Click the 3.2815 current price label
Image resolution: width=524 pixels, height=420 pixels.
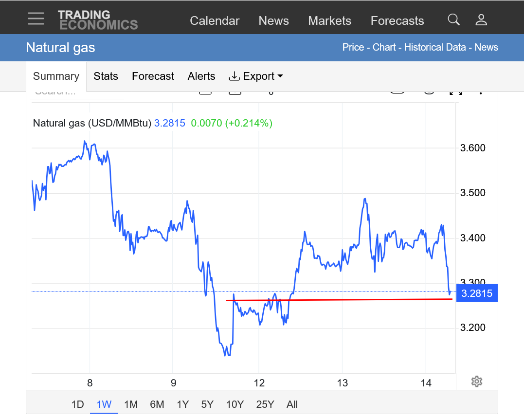(476, 293)
